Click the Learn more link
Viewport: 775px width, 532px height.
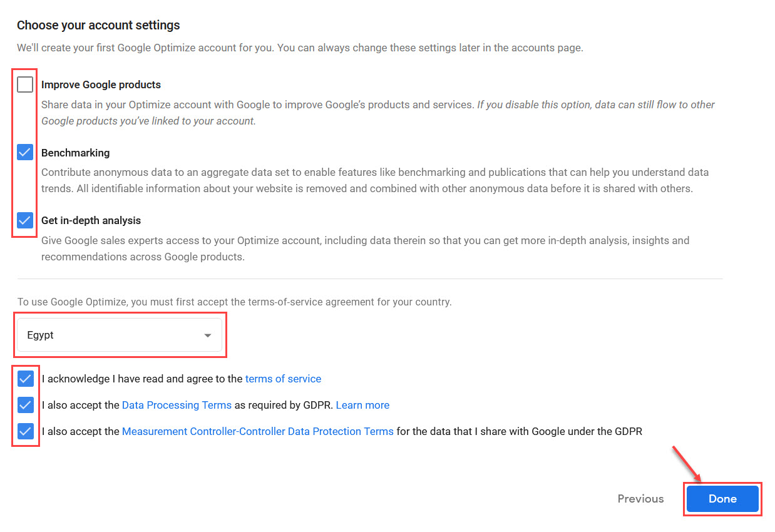[362, 405]
